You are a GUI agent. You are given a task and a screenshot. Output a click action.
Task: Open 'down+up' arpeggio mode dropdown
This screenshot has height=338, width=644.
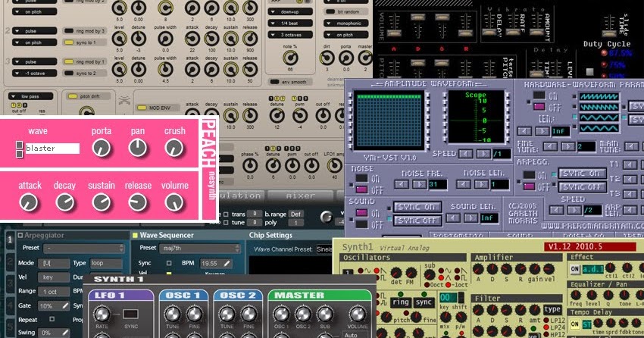[x=290, y=12]
